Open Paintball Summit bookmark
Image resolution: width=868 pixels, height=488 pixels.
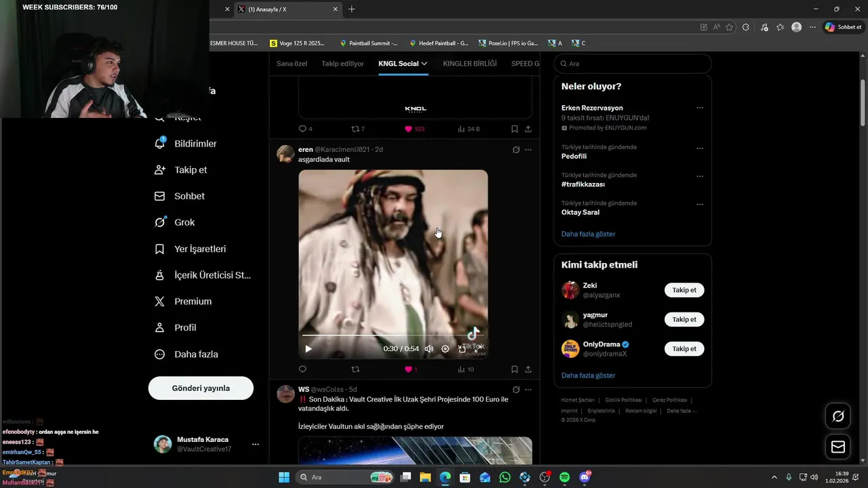coord(368,43)
